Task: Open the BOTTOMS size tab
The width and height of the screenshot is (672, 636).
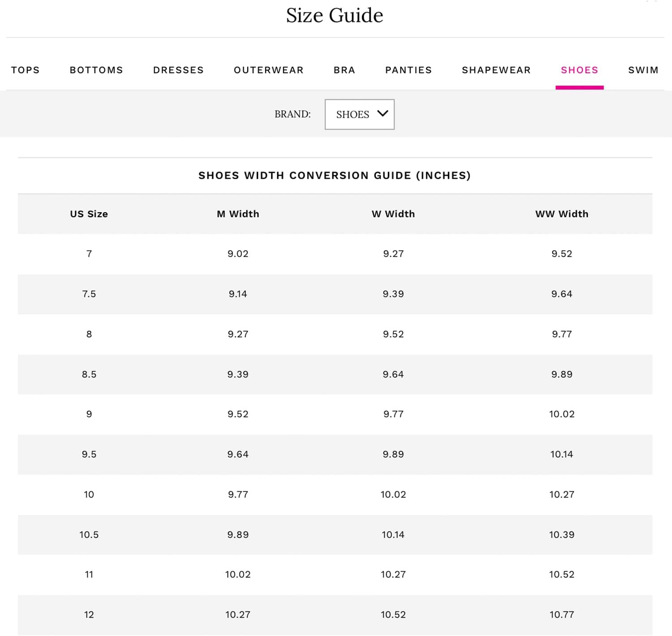Action: click(96, 70)
